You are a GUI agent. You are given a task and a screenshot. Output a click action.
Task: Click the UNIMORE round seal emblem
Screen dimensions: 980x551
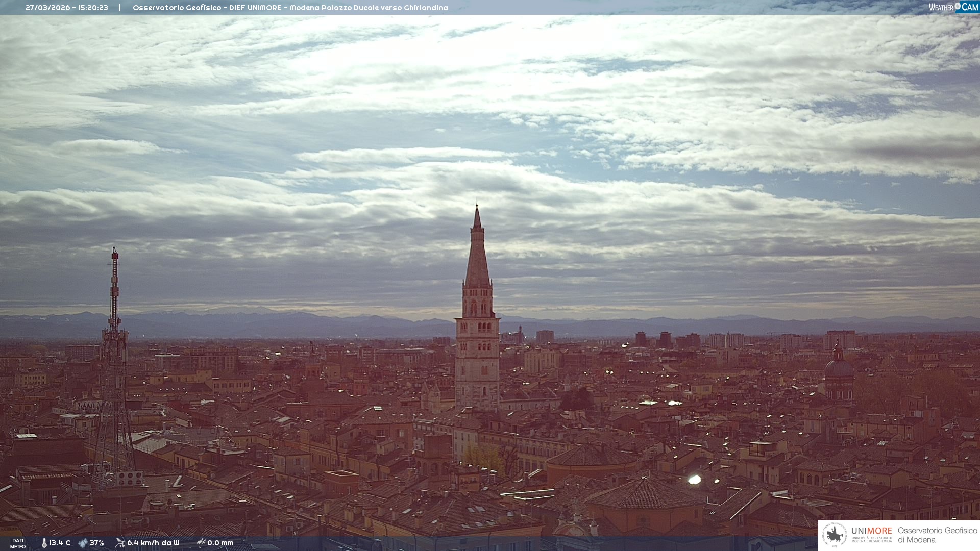(x=835, y=535)
